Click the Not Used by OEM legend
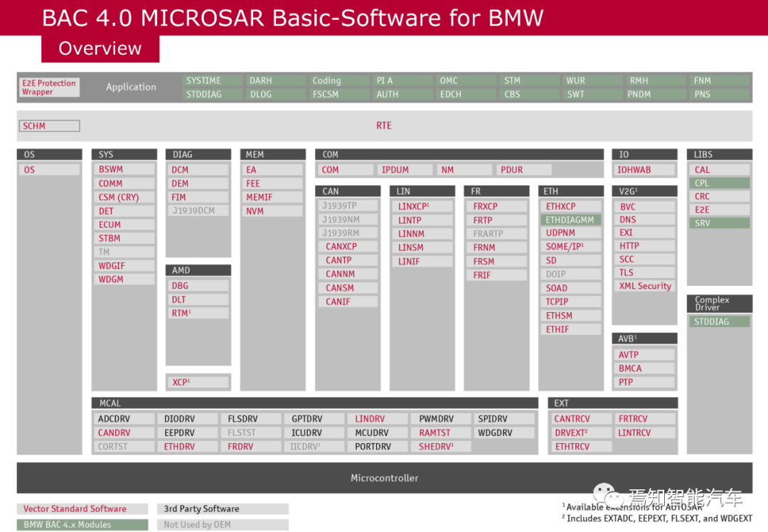The height and width of the screenshot is (532, 768). (x=223, y=525)
